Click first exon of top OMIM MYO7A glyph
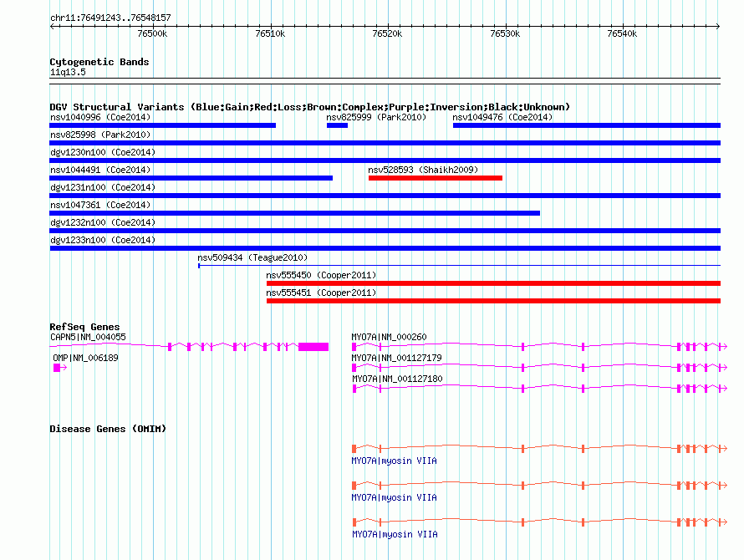744x560 pixels. (354, 449)
